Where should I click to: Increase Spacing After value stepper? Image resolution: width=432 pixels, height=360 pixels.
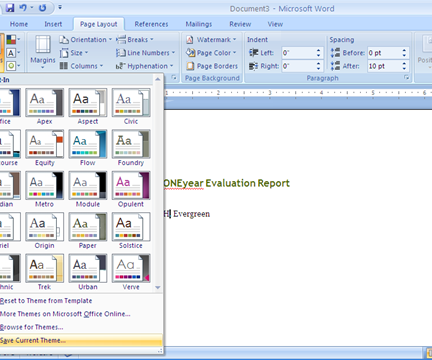click(x=404, y=63)
